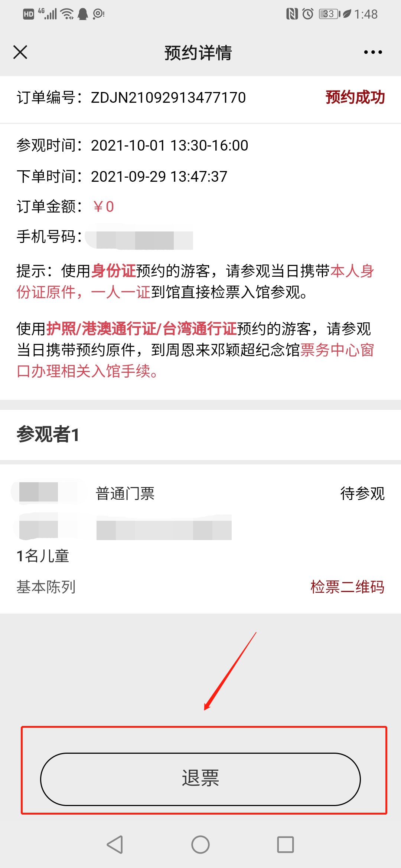Tap the HD call status icon
Screen dimensions: 401x868
(x=28, y=14)
